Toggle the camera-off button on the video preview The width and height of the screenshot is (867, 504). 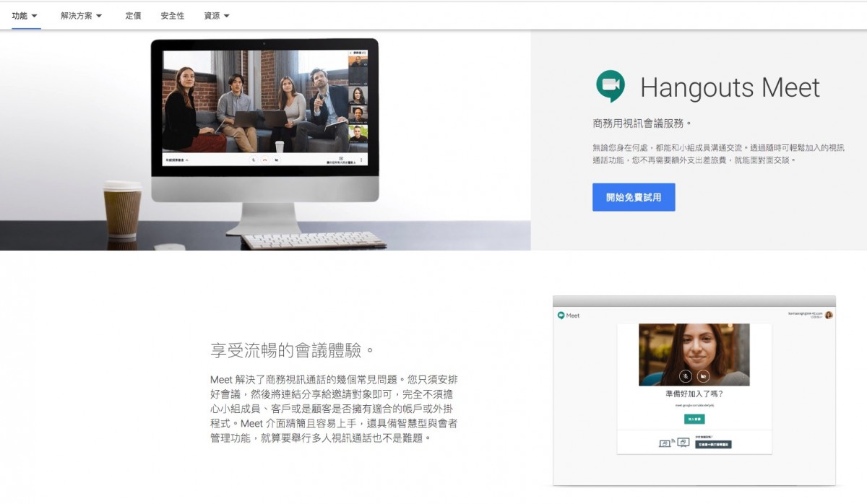click(703, 376)
